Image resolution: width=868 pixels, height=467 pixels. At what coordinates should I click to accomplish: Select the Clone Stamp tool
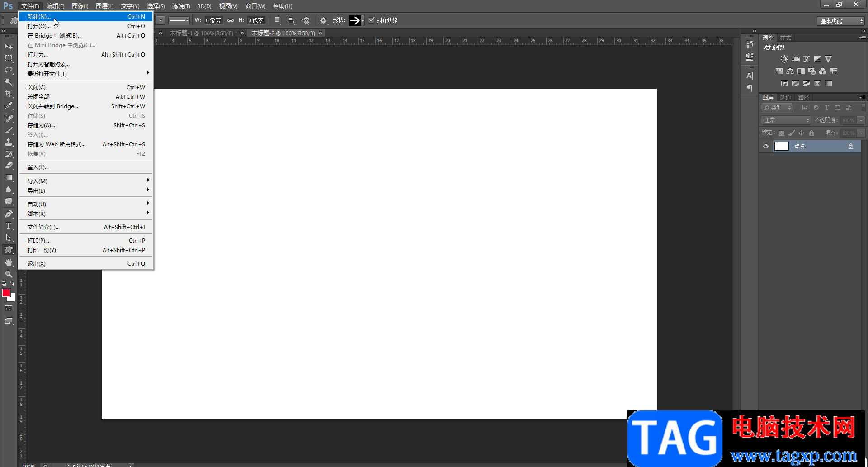[x=9, y=142]
